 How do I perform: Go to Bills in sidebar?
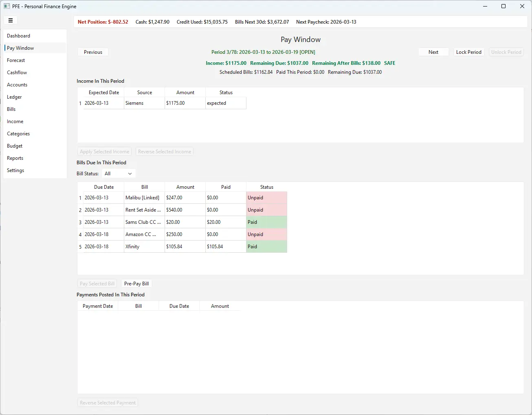[35, 109]
